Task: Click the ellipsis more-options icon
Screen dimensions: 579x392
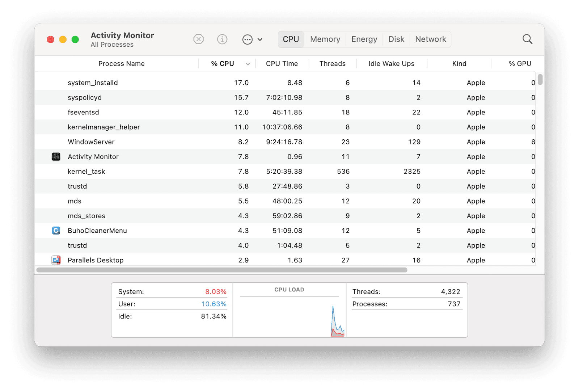Action: 248,39
